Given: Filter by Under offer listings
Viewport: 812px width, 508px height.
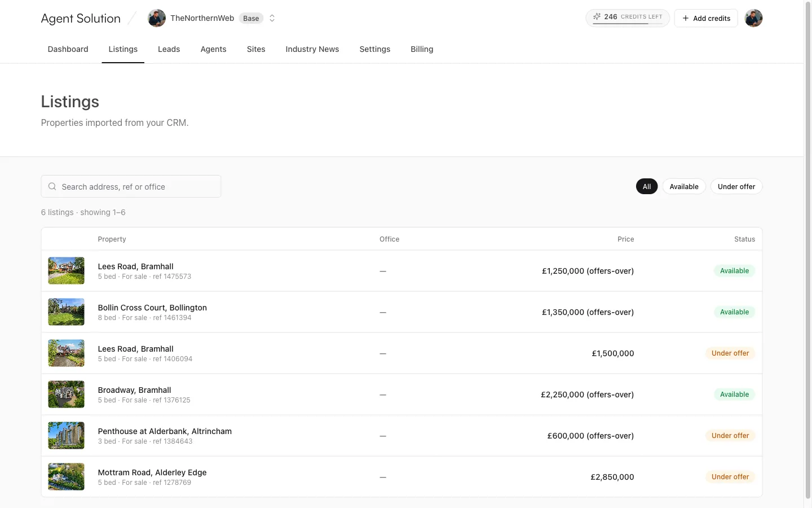Looking at the screenshot, I should (x=736, y=186).
